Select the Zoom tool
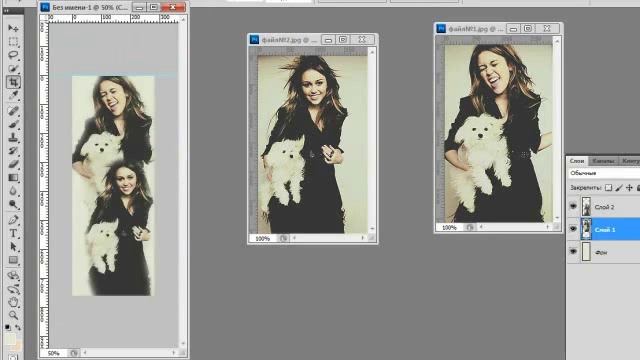 pos(13,316)
